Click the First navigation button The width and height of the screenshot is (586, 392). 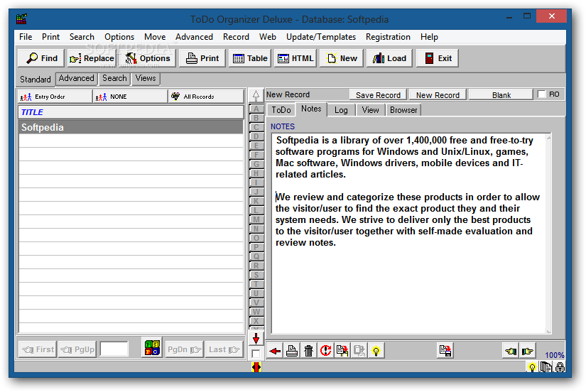pos(38,350)
